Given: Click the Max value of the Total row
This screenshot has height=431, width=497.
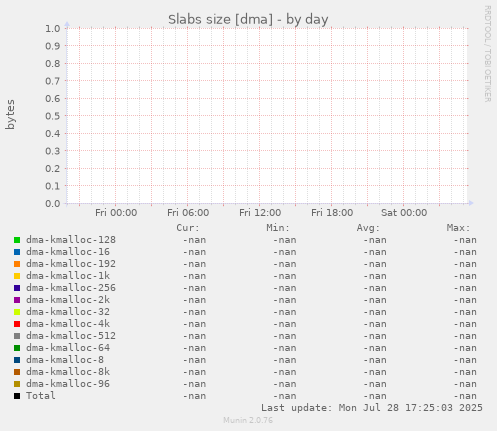Looking at the screenshot, I should coord(465,396).
